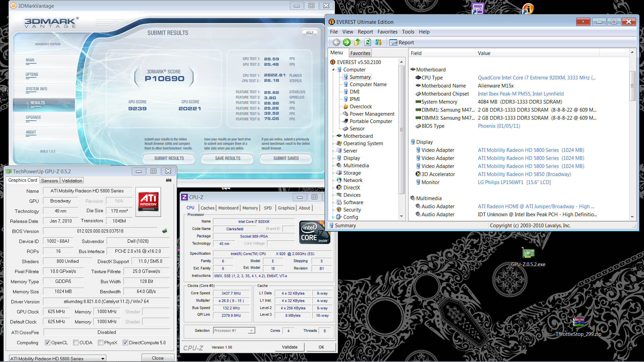Open OPTIONS in 3DMark sidebar
The height and width of the screenshot is (362, 644).
click(x=32, y=74)
